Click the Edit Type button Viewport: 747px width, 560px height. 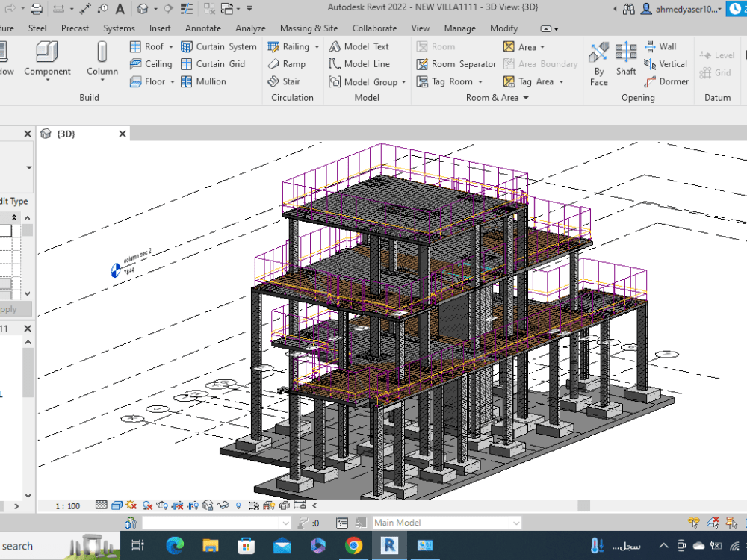[13, 201]
